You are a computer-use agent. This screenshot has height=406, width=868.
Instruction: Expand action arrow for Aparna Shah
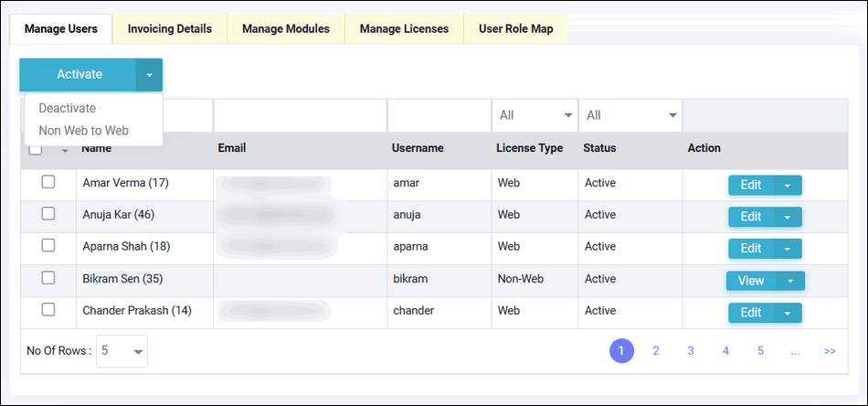coord(788,249)
